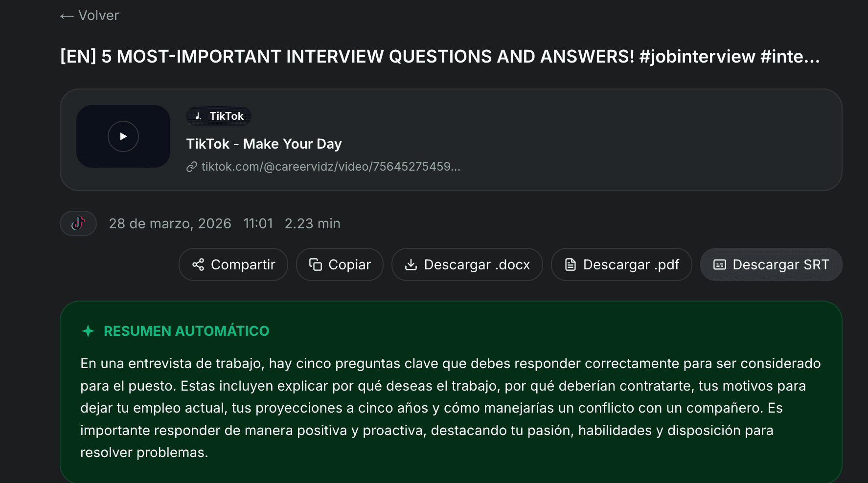Click the sparkle icon beside Resumen Automático

(88, 331)
